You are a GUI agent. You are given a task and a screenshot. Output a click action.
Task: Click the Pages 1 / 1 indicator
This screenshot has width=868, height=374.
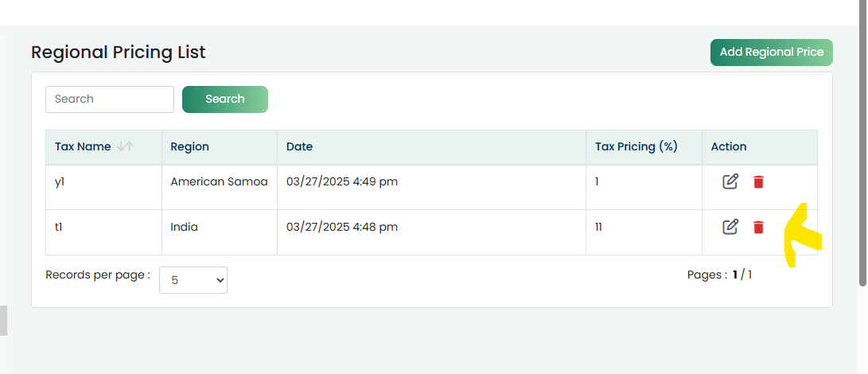(720, 275)
